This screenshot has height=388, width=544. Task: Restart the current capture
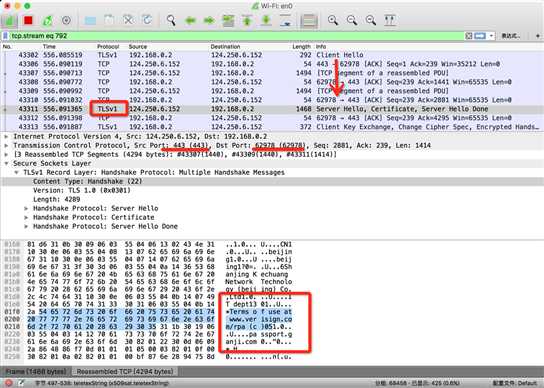pyautogui.click(x=47, y=20)
